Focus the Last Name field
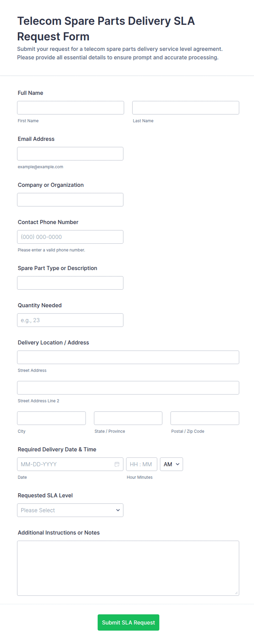 pyautogui.click(x=186, y=108)
